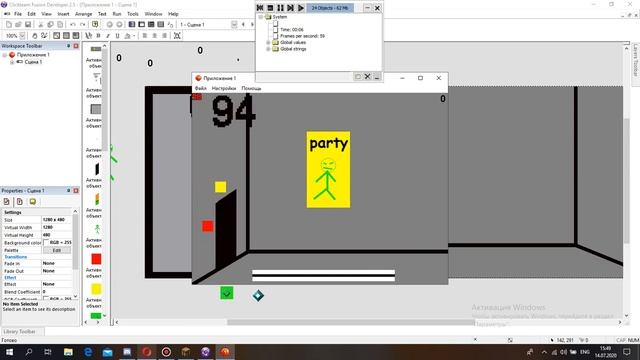
Task: Click the green checkmark object below the frame
Action: [227, 293]
